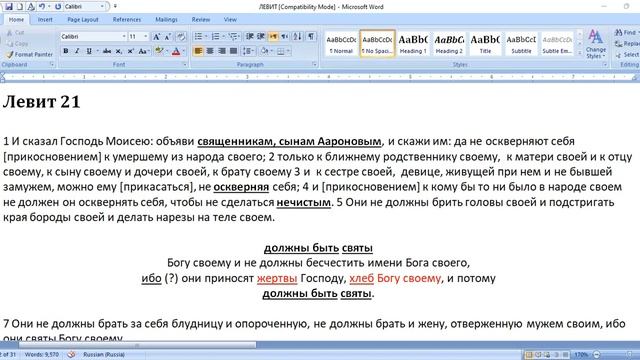Customize the Quick Access Toolbar
The width and height of the screenshot is (640, 360).
pos(115,7)
